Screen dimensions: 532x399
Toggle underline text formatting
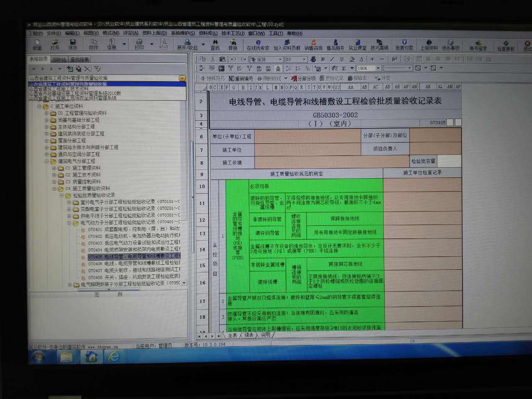coord(342,59)
